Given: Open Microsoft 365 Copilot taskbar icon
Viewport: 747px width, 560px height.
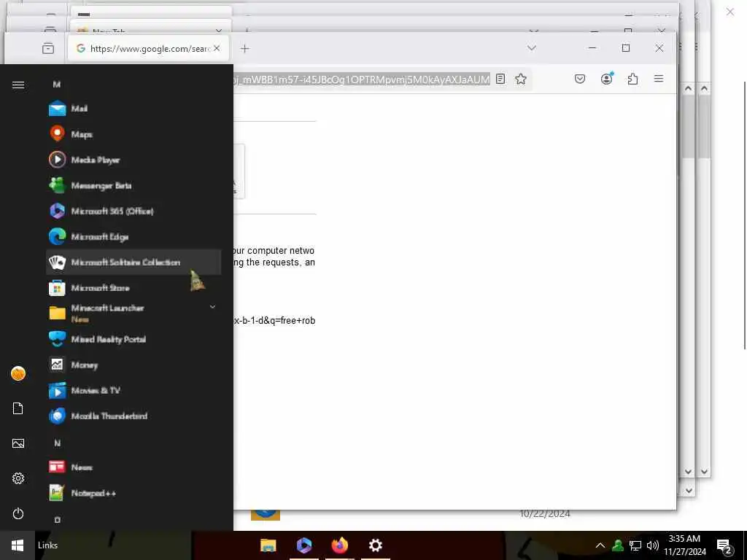Looking at the screenshot, I should 304,545.
